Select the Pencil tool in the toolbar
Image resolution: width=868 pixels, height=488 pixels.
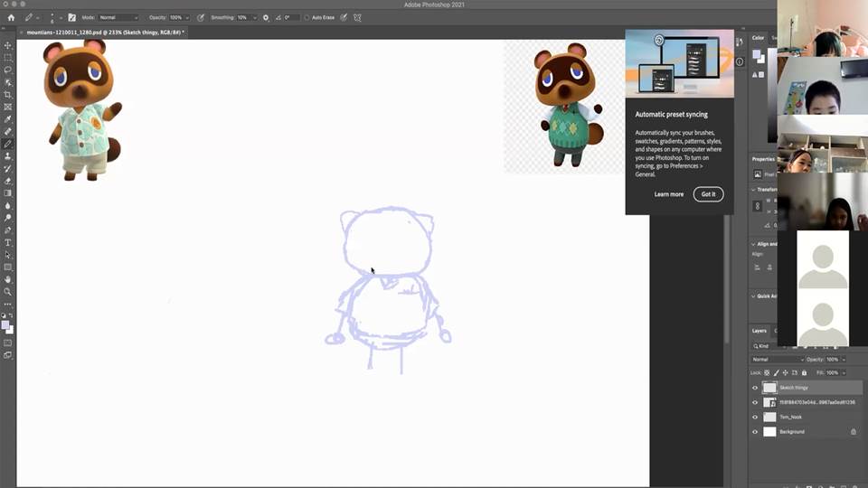(8, 144)
